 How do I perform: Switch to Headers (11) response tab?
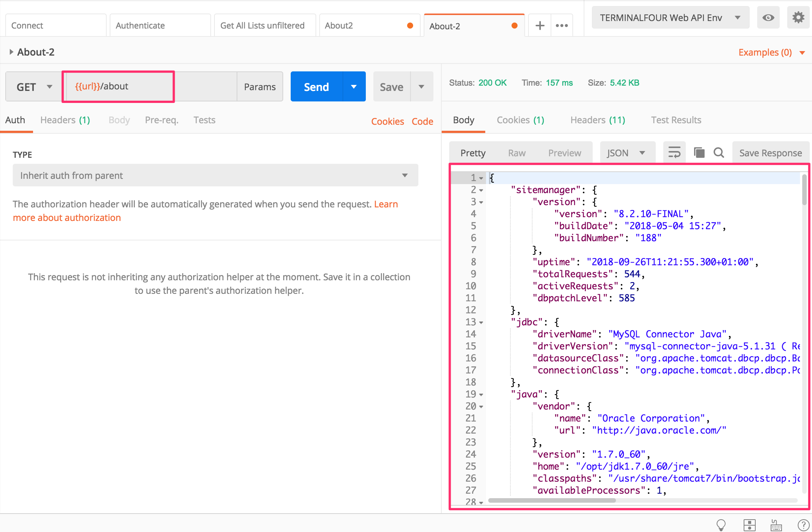point(597,120)
